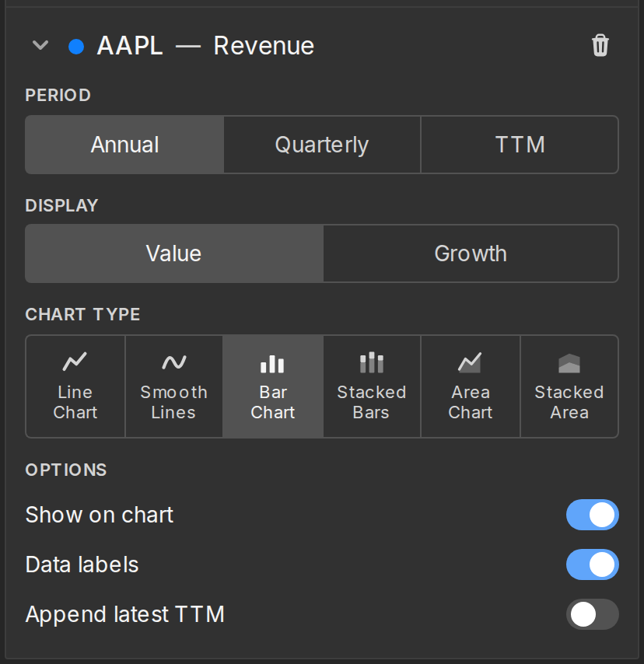The image size is (644, 664).
Task: Set display to Growth
Action: 471,253
